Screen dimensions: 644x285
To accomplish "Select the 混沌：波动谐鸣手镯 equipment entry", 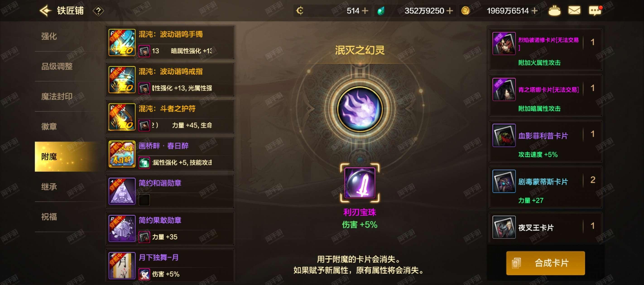I will 170,43.
